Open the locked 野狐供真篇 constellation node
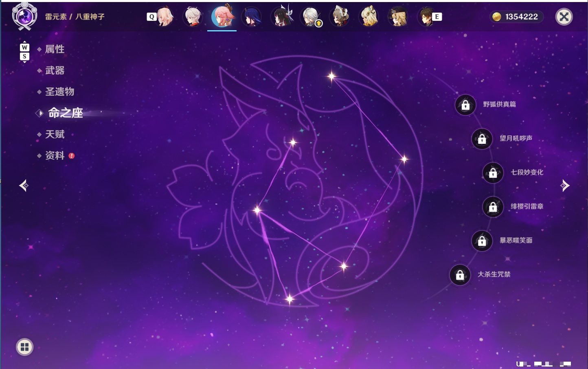This screenshot has width=588, height=369. 465,105
